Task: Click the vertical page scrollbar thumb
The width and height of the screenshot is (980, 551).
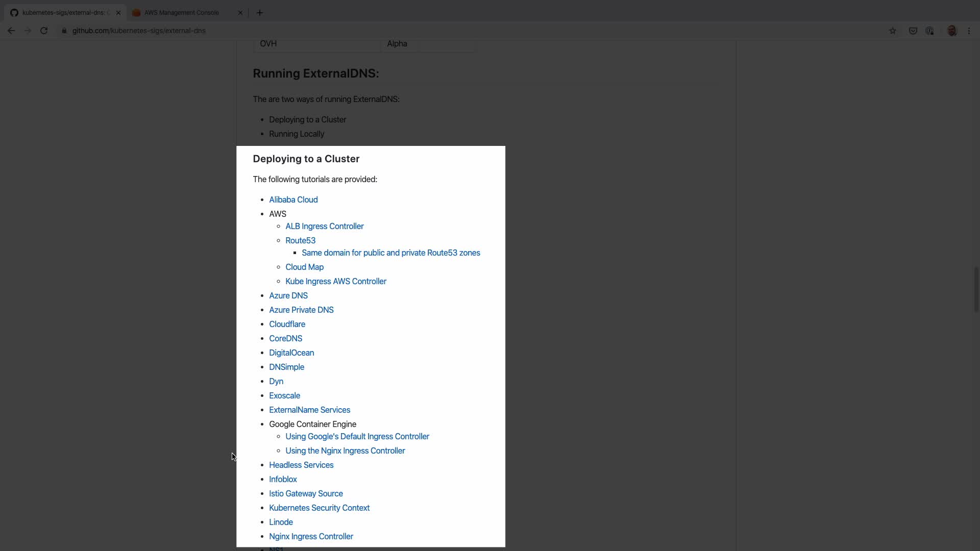Action: tap(975, 289)
